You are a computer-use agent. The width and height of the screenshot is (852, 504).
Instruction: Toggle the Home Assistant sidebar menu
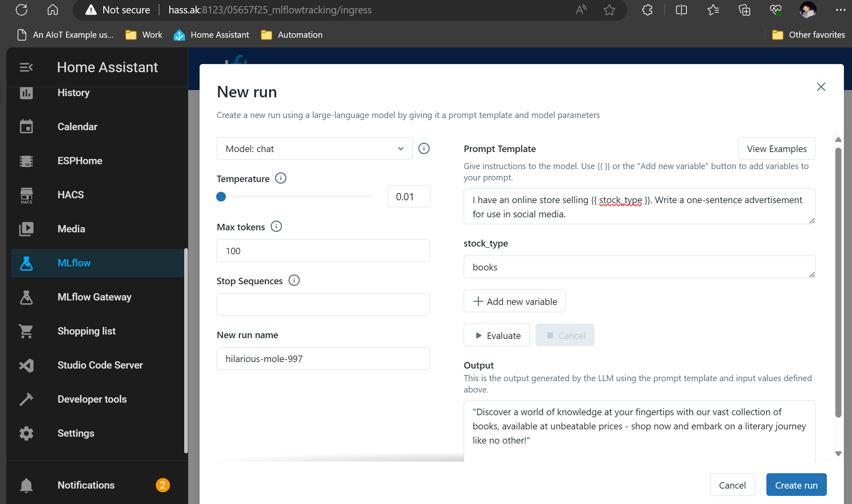[x=26, y=67]
